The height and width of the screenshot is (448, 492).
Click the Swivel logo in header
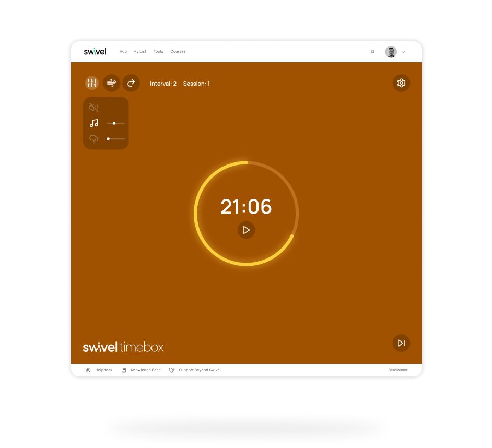(95, 51)
